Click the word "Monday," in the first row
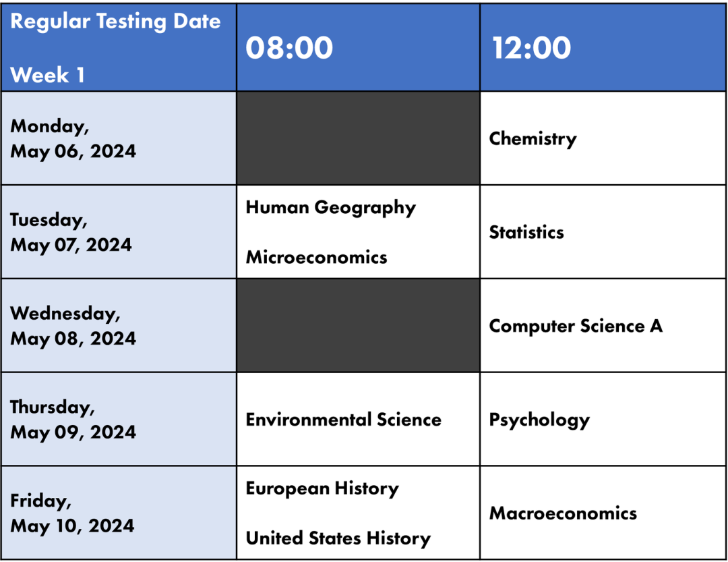 [50, 126]
